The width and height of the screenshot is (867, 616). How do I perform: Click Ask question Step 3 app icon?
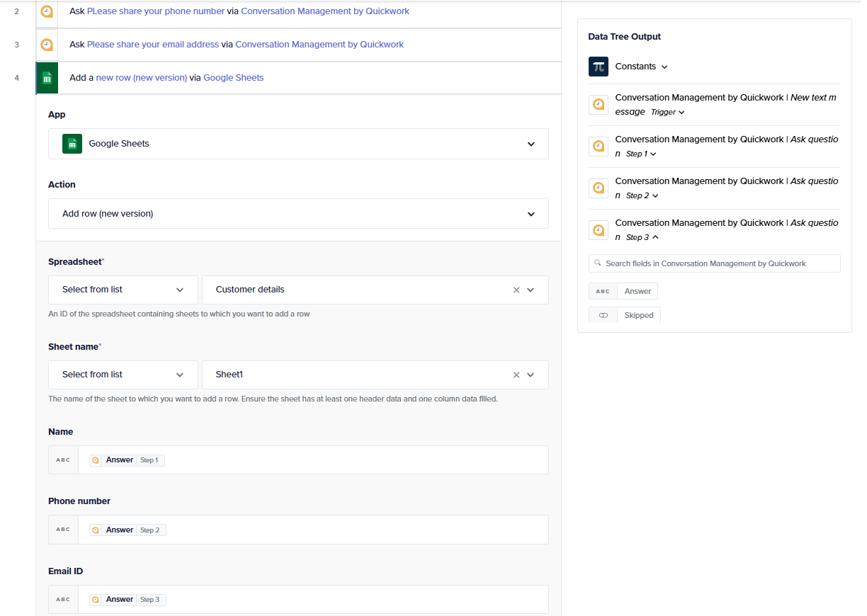click(599, 230)
